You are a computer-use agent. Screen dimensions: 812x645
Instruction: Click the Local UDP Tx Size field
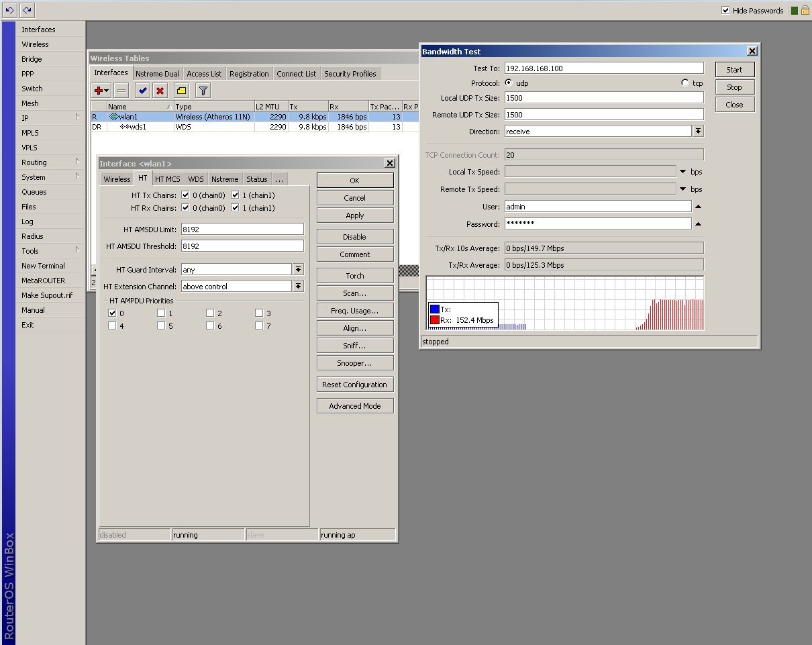coord(604,98)
